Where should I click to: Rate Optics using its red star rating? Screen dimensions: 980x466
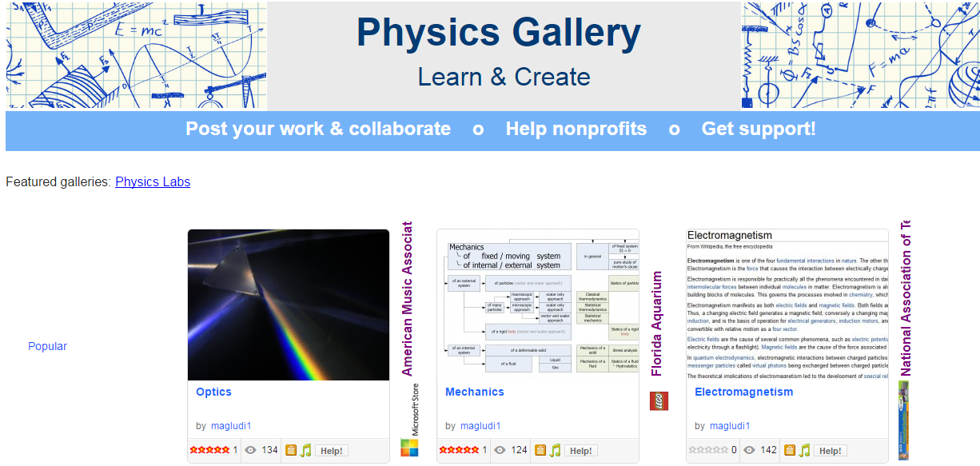tap(209, 451)
